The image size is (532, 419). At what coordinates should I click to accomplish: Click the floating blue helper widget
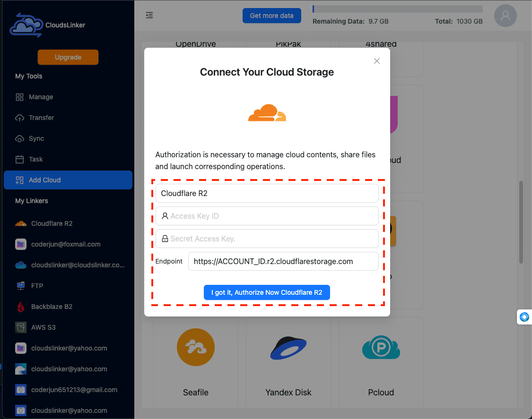pyautogui.click(x=524, y=317)
